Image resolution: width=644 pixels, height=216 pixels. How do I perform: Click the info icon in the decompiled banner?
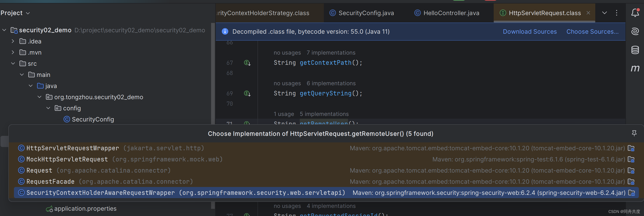(x=225, y=32)
